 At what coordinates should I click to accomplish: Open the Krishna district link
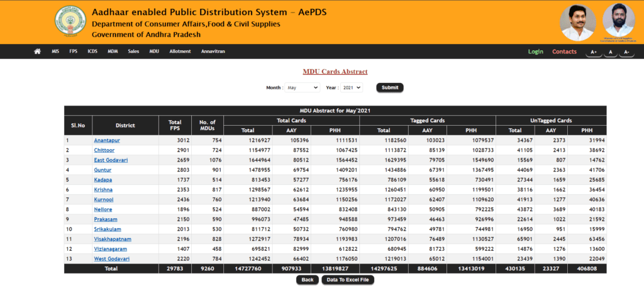pyautogui.click(x=103, y=190)
